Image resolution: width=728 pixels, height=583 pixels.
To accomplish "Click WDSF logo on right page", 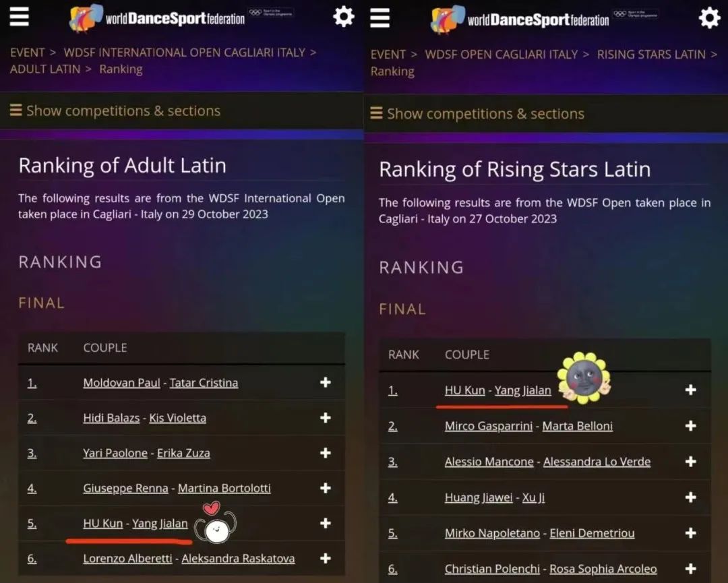I will click(519, 20).
